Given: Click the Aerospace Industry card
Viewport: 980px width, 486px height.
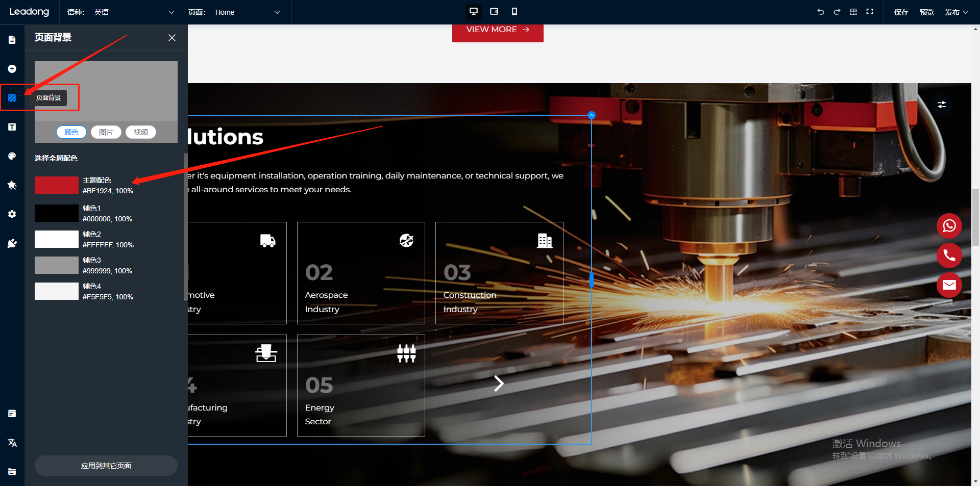Looking at the screenshot, I should coord(361,273).
